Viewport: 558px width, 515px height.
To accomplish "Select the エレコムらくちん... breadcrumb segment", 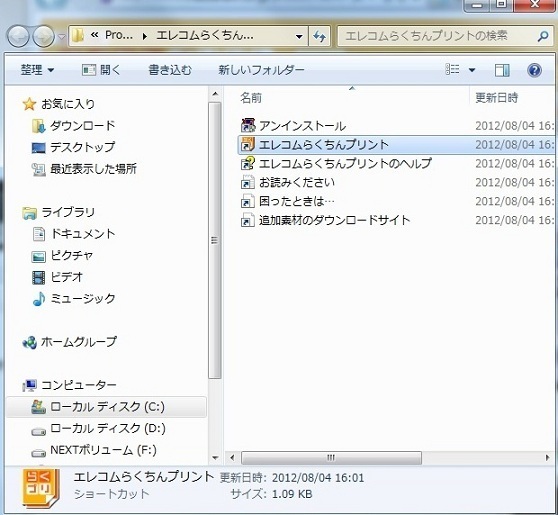I will (205, 35).
